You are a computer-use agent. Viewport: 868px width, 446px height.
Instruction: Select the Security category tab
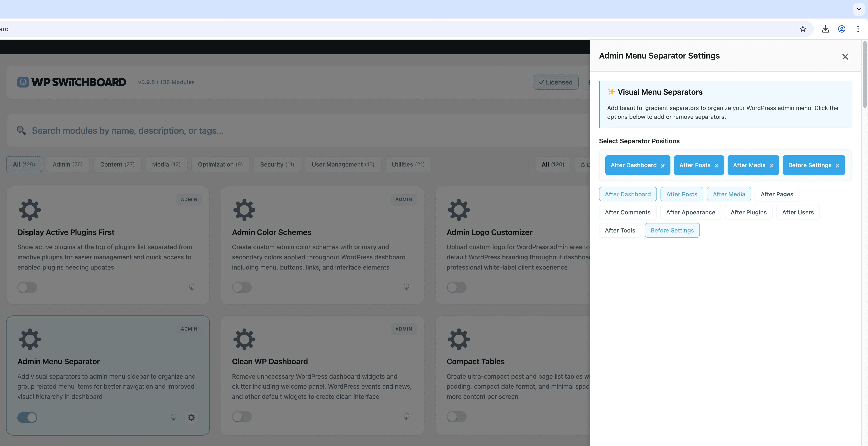[277, 164]
